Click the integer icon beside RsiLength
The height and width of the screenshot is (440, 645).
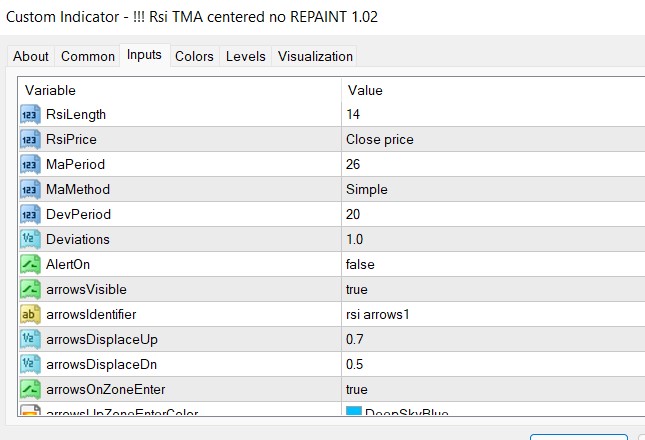30,115
